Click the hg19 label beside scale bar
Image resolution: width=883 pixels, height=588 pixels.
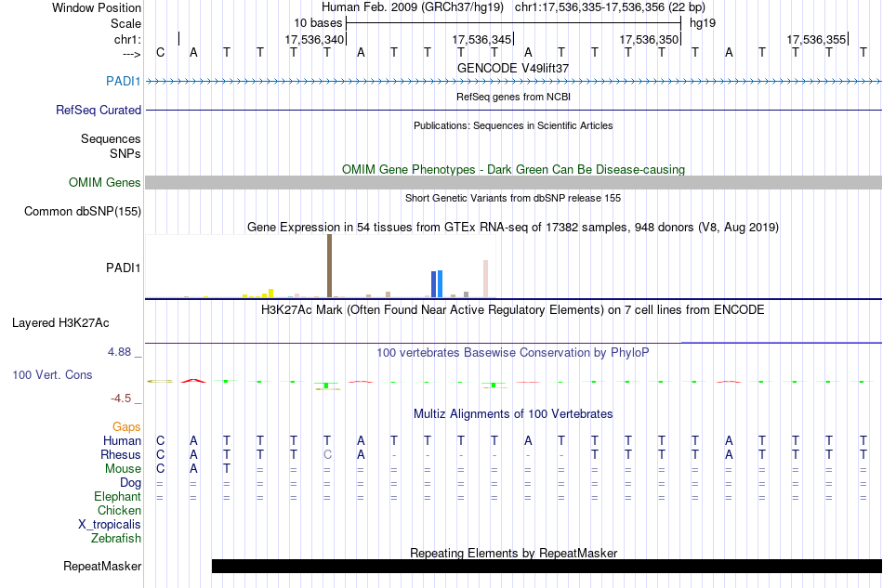tap(703, 23)
